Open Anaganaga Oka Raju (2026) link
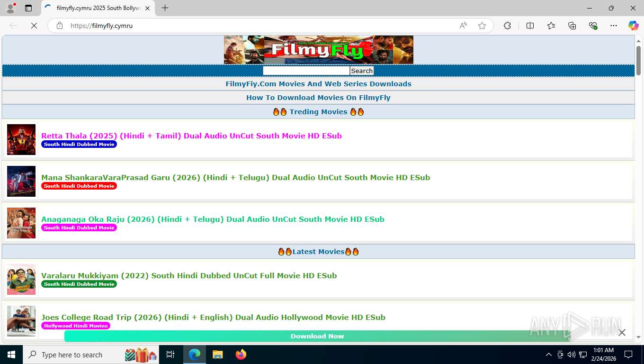Screen dimensions: 644x364 213,219
